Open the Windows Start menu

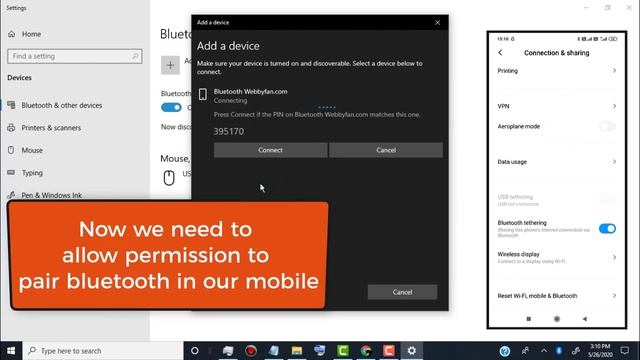pyautogui.click(x=11, y=351)
